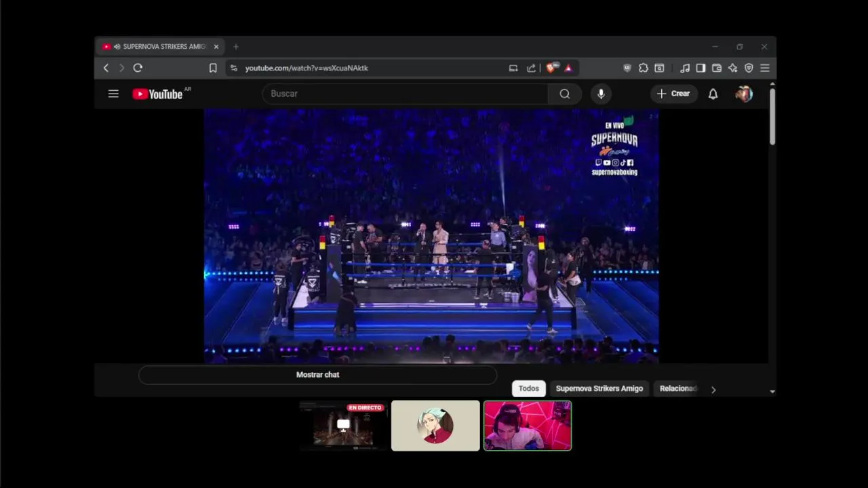Select Supernova Strikers Amigo filter chip
Screen dimensions: 868x488
tap(599, 388)
